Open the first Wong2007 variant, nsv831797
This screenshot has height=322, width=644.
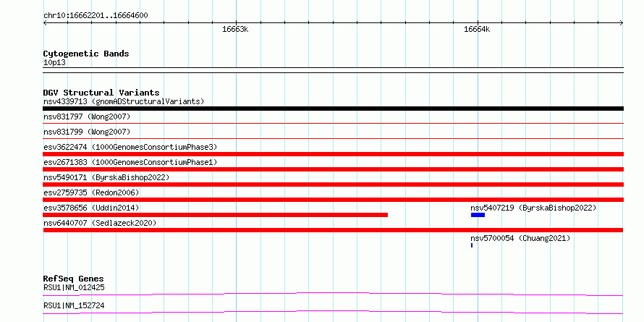coord(87,117)
